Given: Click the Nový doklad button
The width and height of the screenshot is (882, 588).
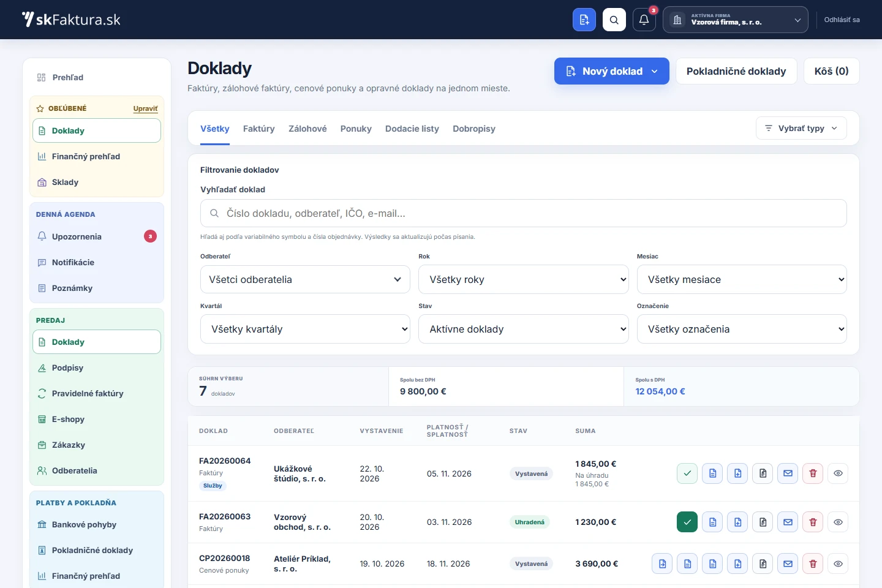Looking at the screenshot, I should (612, 71).
